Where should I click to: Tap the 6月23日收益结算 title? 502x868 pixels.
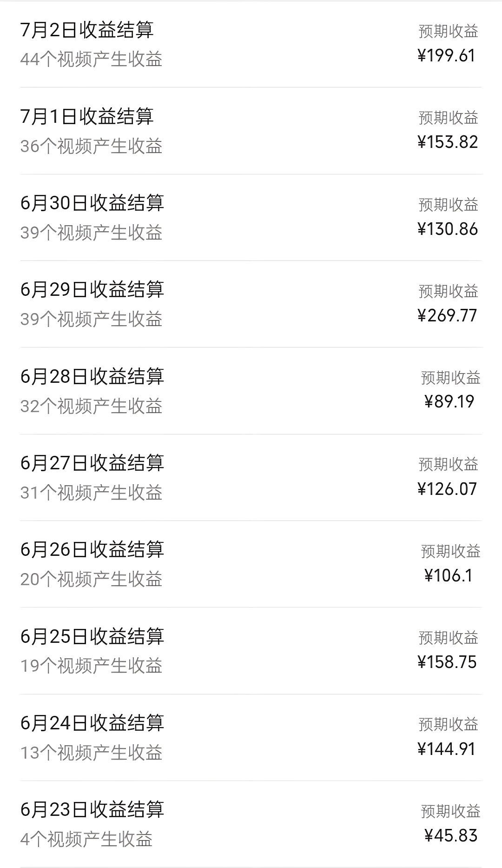click(92, 810)
